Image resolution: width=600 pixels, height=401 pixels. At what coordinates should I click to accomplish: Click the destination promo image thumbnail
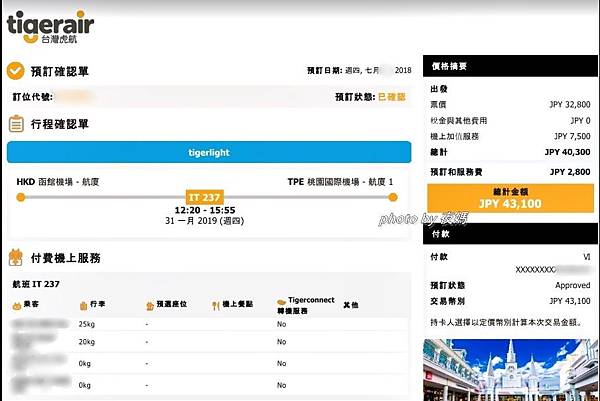510,370
